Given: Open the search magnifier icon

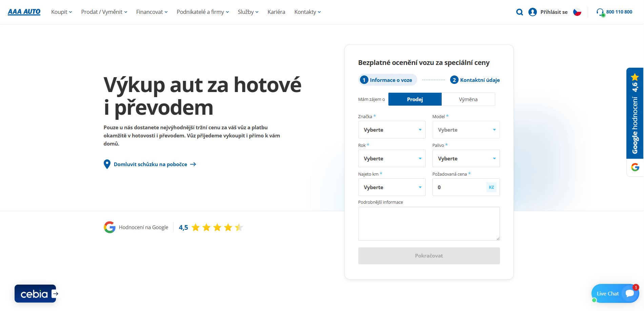Looking at the screenshot, I should (519, 12).
